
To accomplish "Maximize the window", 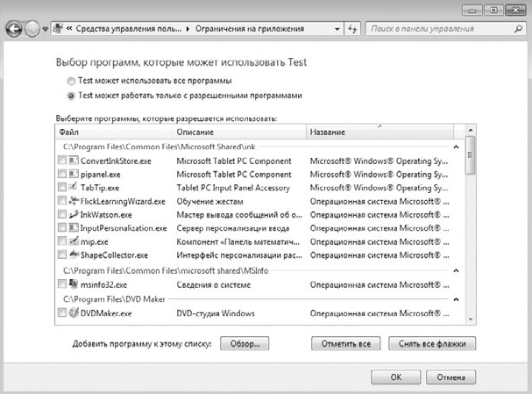I will click(x=493, y=11).
